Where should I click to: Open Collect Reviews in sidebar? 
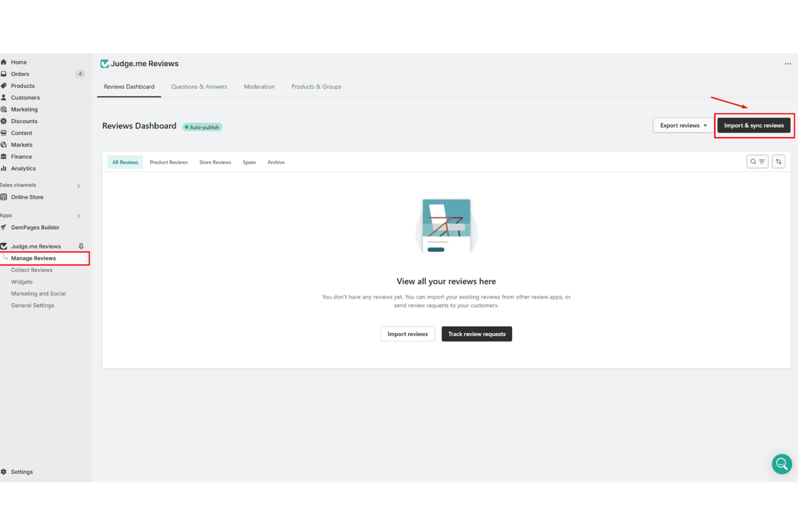pos(32,270)
